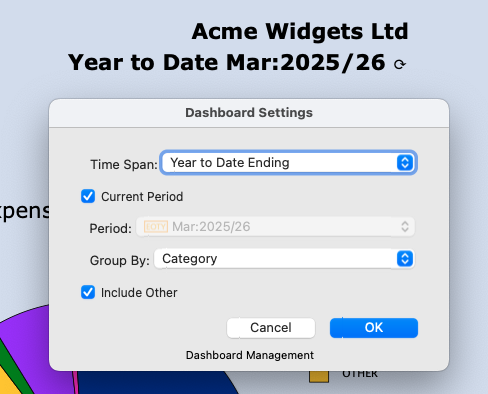488x394 pixels.
Task: Select the gold OTHER legend swatch
Action: point(319,377)
